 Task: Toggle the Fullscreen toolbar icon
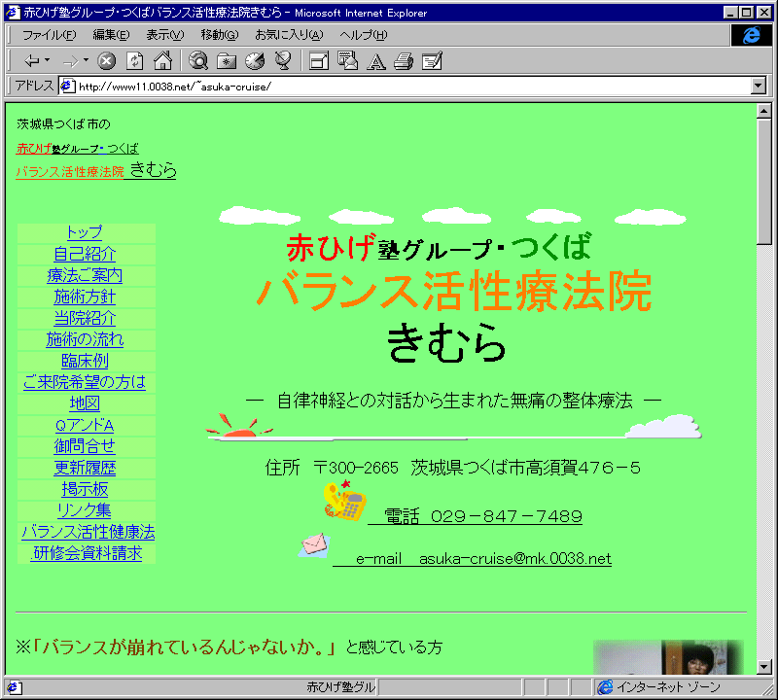point(319,61)
